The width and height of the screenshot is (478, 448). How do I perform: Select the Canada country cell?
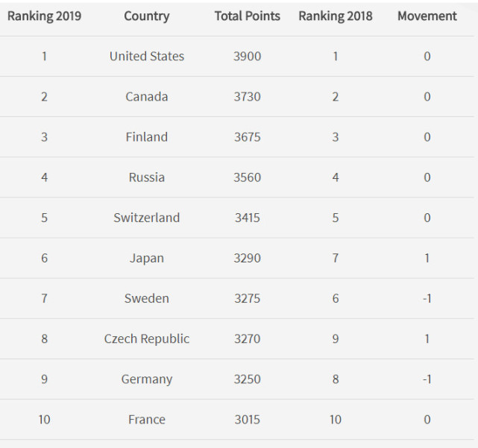[x=147, y=96]
